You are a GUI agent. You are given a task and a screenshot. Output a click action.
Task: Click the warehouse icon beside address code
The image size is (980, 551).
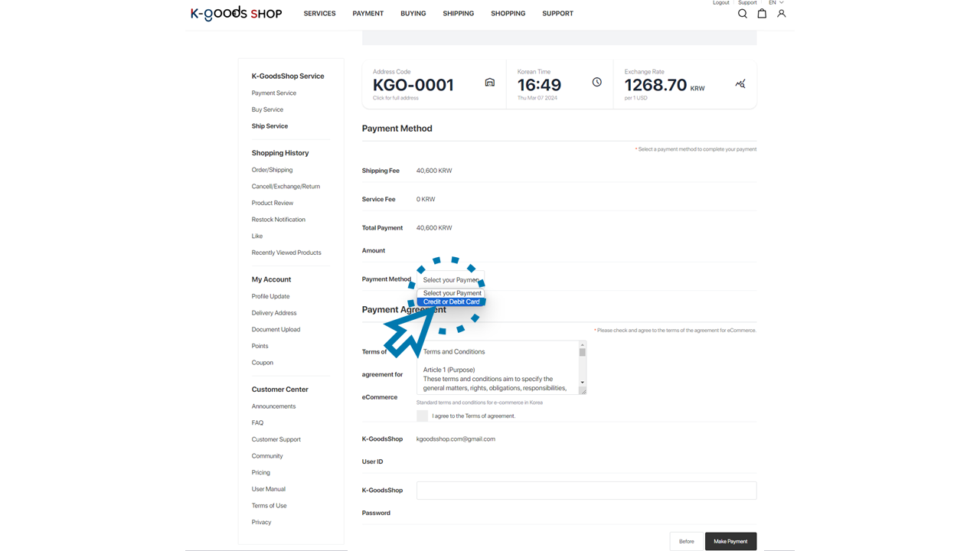click(490, 83)
